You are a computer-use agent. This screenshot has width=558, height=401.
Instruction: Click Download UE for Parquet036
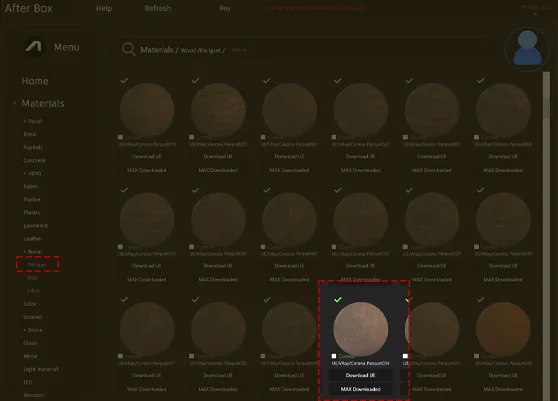(503, 375)
